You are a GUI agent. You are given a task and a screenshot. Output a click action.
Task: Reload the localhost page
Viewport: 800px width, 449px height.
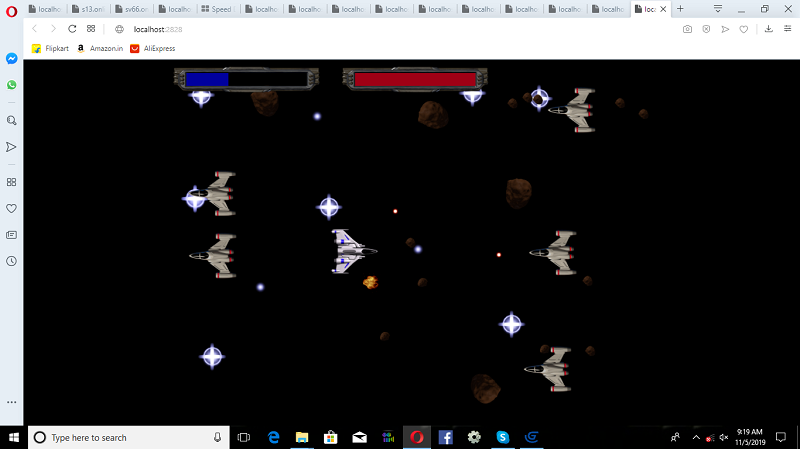click(72, 29)
